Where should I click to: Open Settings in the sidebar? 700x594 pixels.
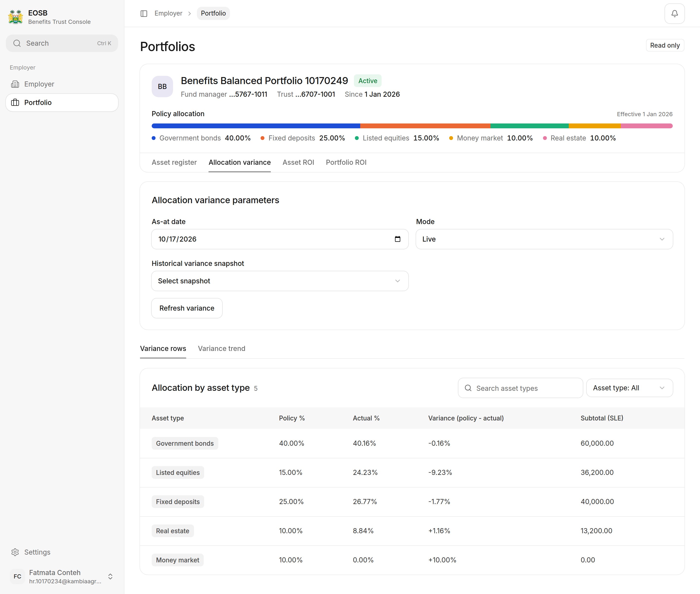pos(62,552)
